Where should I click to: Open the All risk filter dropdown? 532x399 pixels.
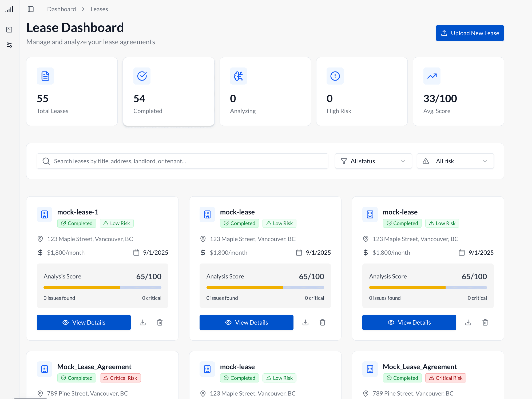click(x=455, y=161)
